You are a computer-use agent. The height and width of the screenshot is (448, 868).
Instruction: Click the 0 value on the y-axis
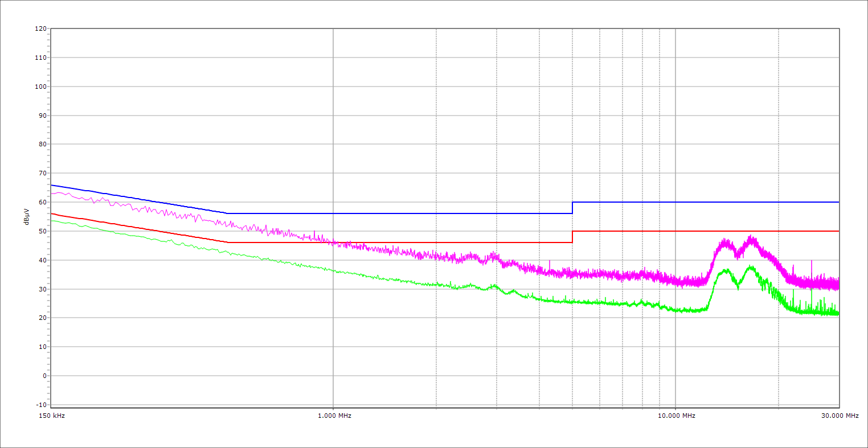pyautogui.click(x=44, y=376)
